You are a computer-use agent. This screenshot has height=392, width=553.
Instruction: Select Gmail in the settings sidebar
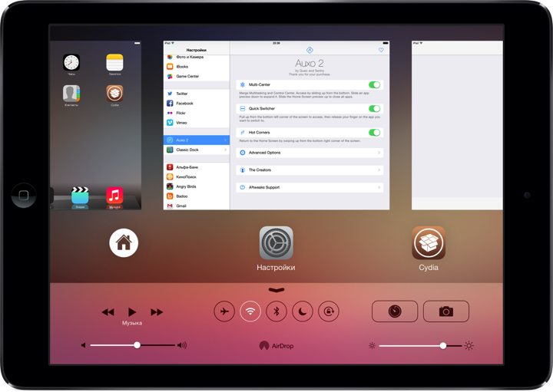coord(197,206)
